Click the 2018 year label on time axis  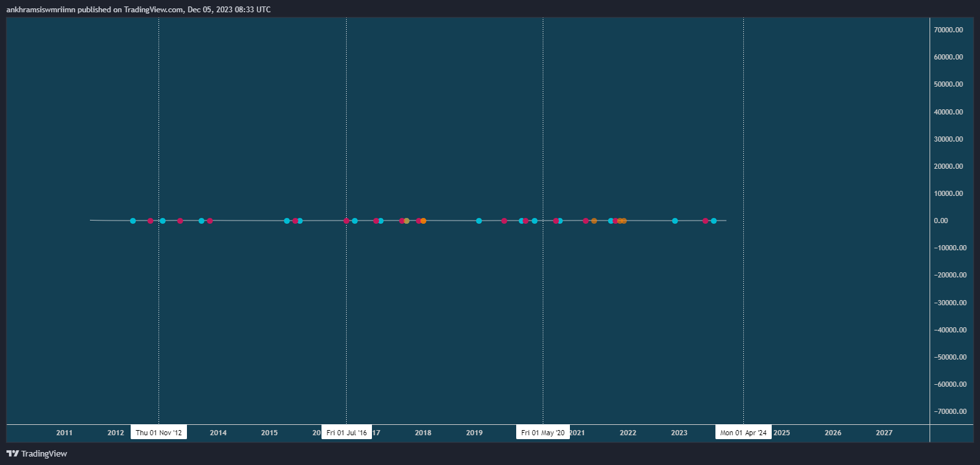(x=423, y=433)
